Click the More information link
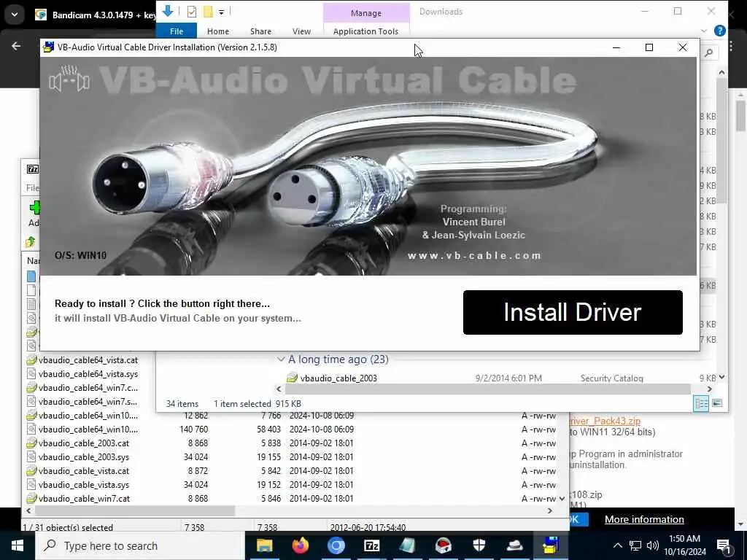This screenshot has height=560, width=747. (644, 519)
